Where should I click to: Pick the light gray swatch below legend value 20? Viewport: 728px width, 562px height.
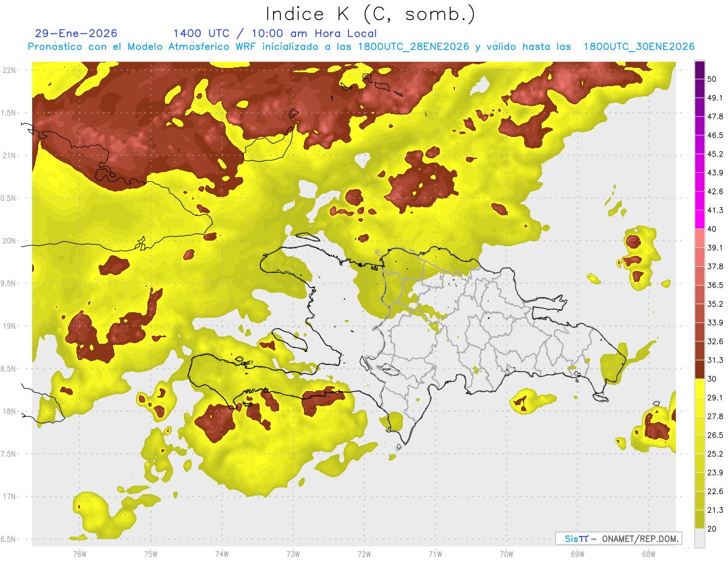[699, 538]
